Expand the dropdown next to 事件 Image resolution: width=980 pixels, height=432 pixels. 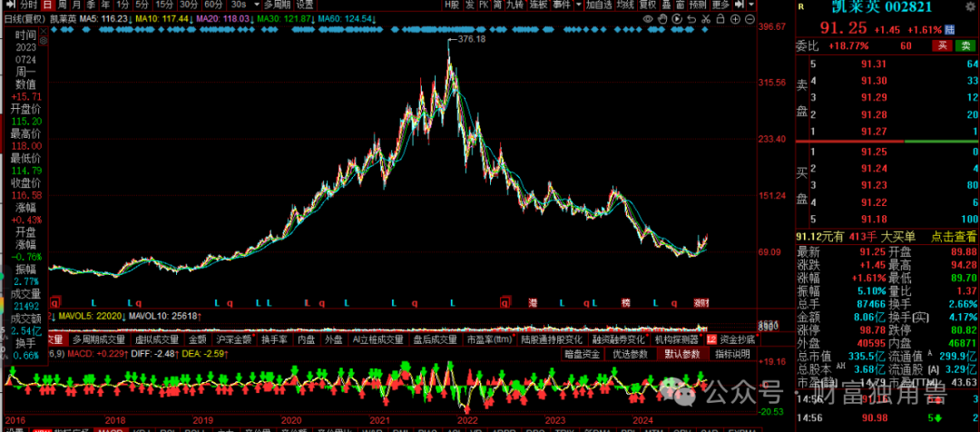pos(579,5)
